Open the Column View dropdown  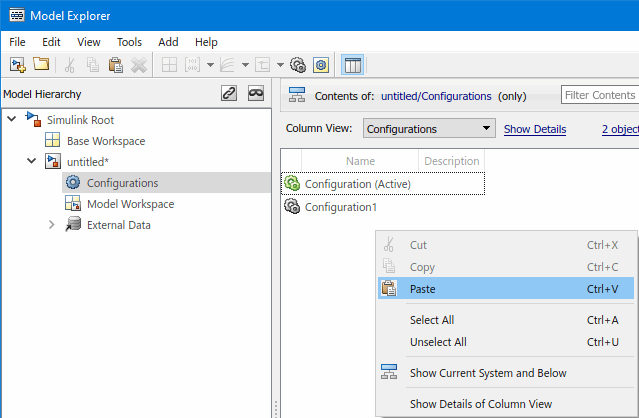tap(428, 129)
